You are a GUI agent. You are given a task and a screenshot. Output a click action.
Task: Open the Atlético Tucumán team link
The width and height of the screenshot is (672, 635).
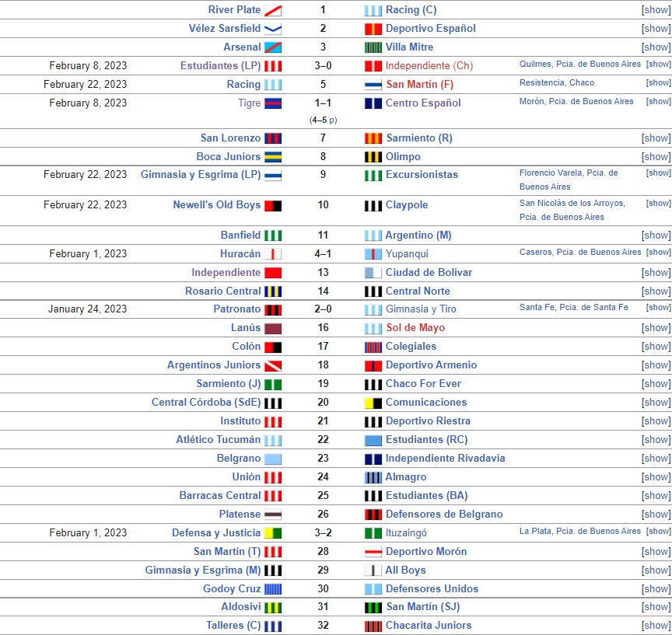click(x=218, y=440)
